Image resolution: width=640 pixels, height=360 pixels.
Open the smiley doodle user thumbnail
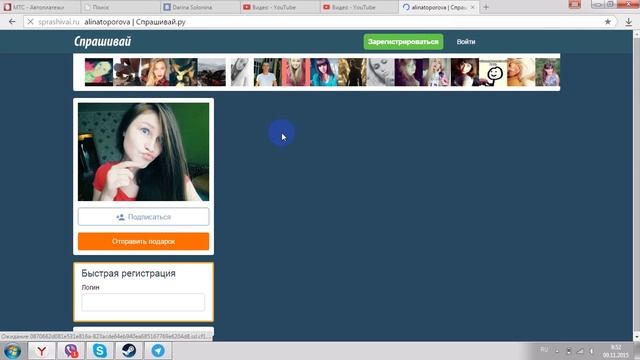pos(493,72)
